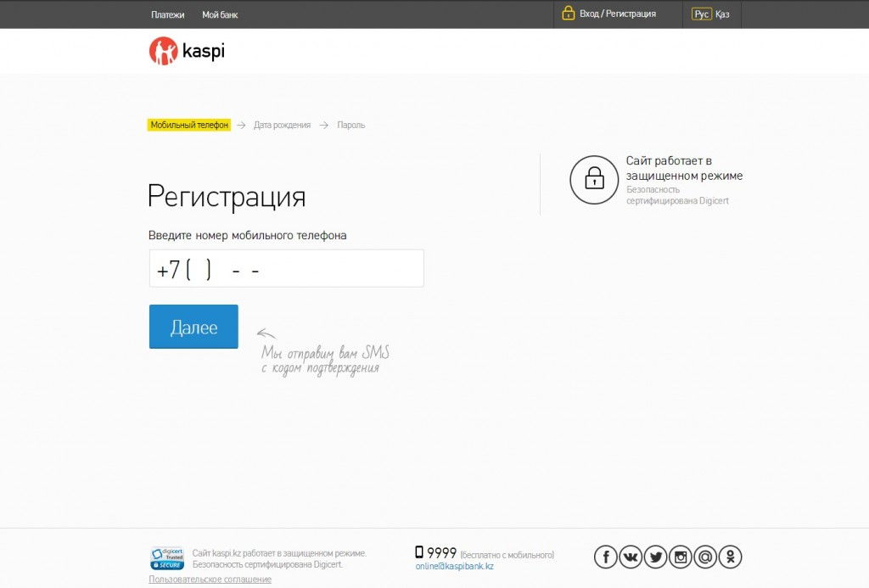
Task: Switch language to Қаз
Action: tap(722, 14)
